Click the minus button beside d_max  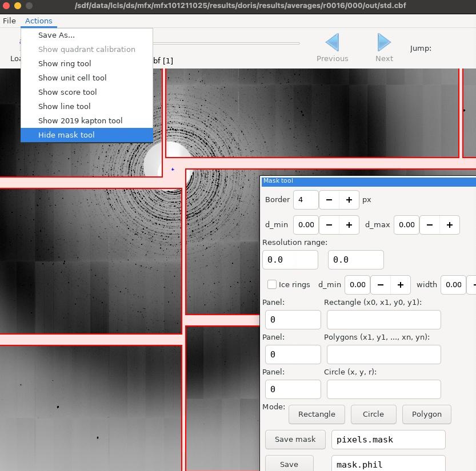point(430,225)
